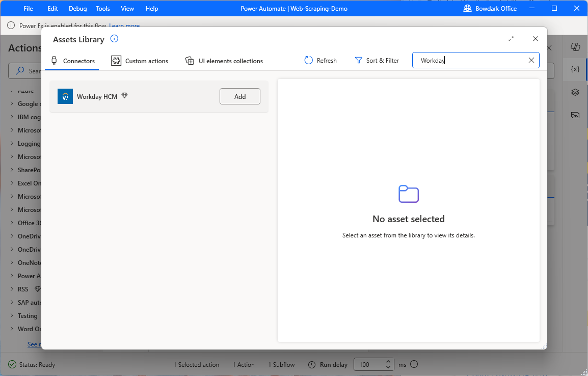588x376 pixels.
Task: Expand the OneNote actions group
Action: (x=12, y=262)
